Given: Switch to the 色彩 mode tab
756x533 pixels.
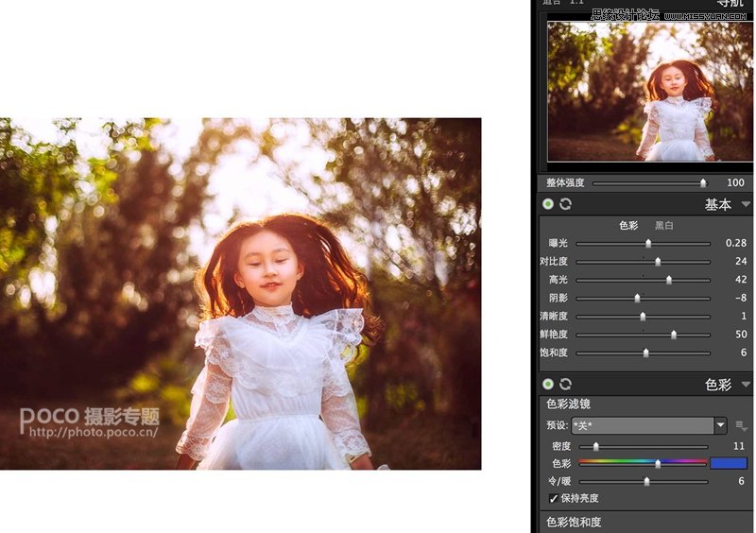Looking at the screenshot, I should [x=628, y=225].
